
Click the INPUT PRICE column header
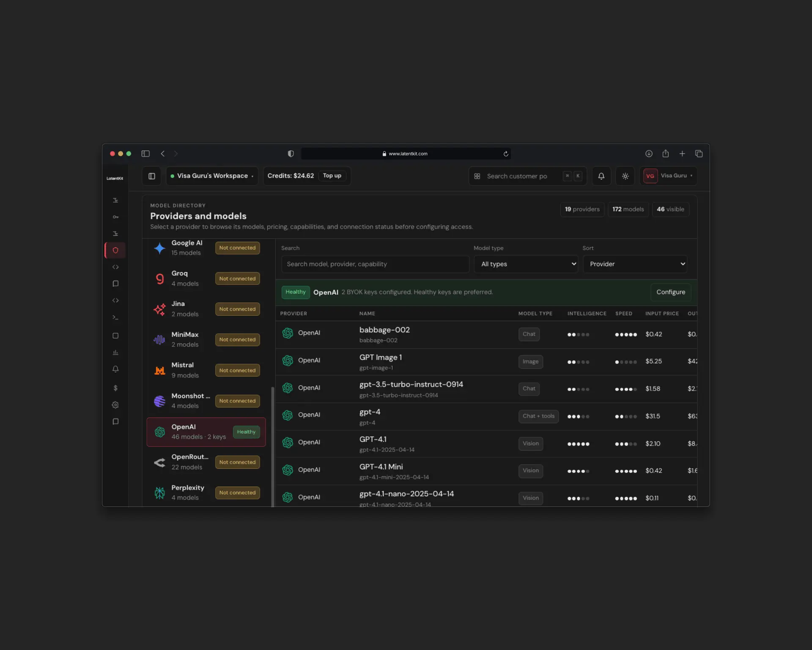click(x=662, y=314)
